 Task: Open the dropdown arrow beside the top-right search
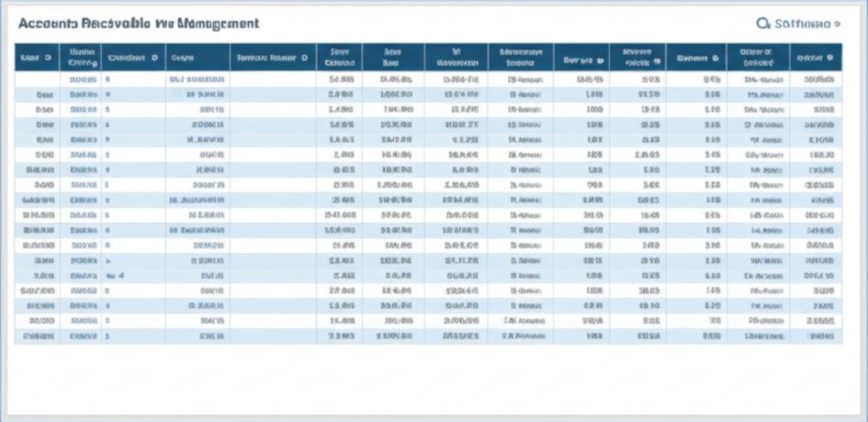[x=836, y=24]
